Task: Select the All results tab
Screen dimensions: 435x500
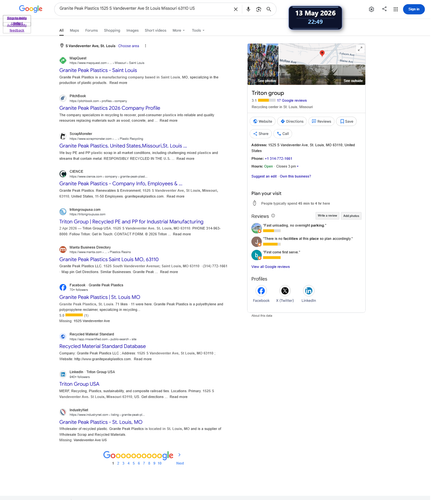Action: (x=61, y=30)
